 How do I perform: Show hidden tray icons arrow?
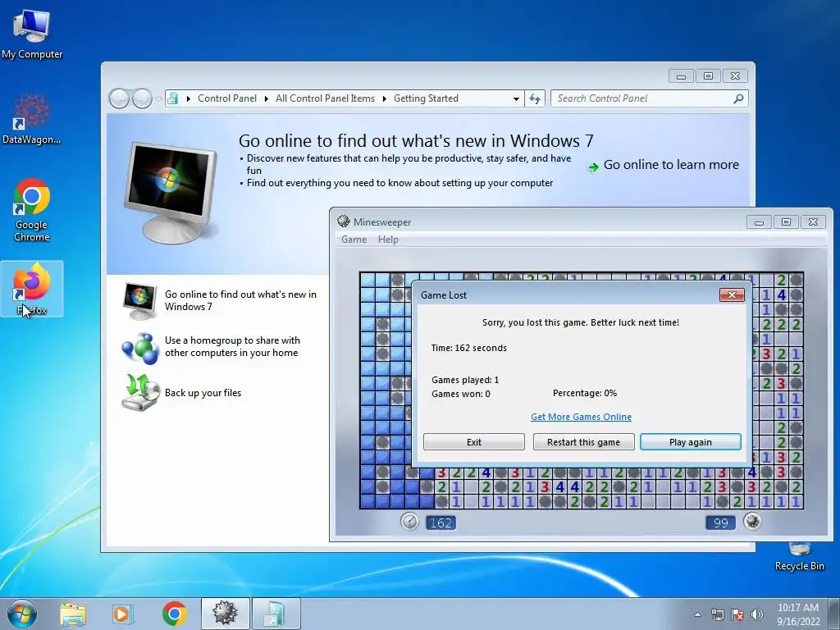click(697, 614)
